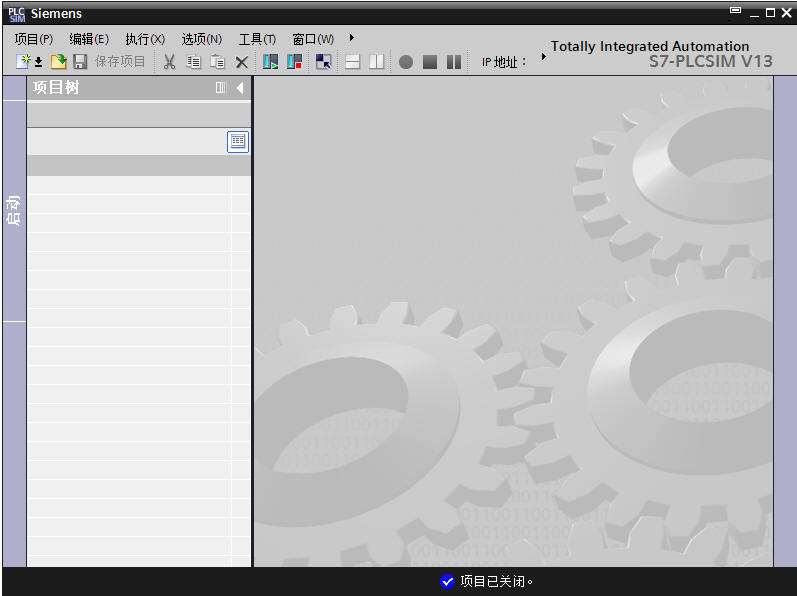797x596 pixels.
Task: Split editor area horizontally
Action: pos(352,62)
